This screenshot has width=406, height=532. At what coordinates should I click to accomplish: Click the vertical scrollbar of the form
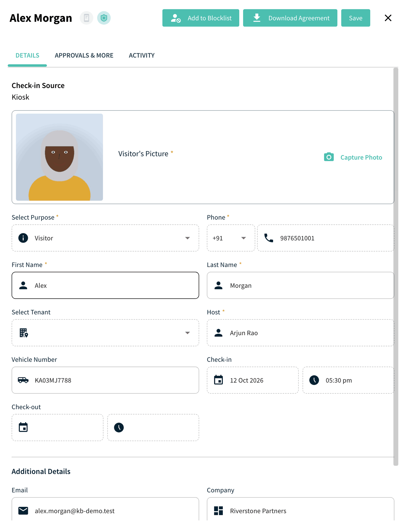pyautogui.click(x=396, y=267)
